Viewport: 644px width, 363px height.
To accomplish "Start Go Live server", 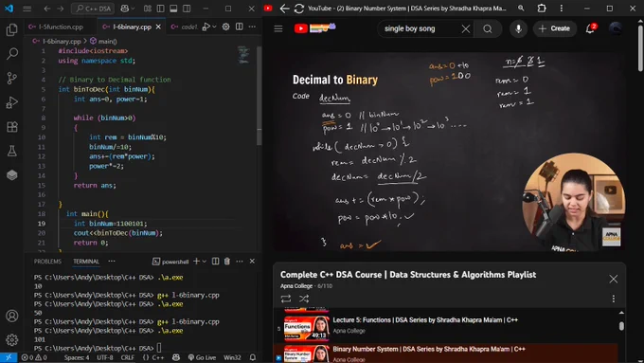I will coord(202,357).
